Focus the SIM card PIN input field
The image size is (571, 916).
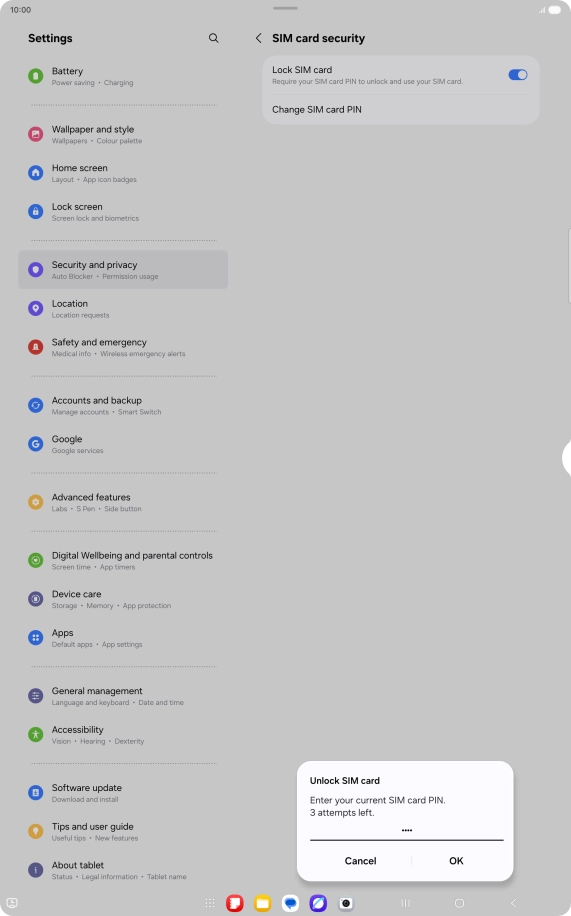coord(407,831)
